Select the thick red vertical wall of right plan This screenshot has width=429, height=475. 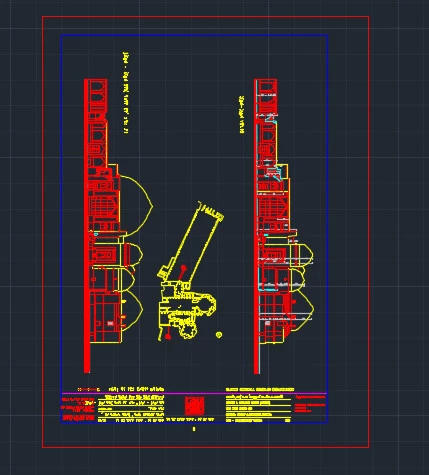256,227
